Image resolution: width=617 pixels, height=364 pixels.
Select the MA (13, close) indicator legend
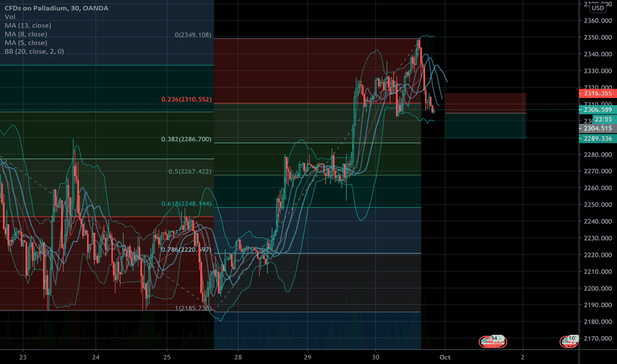(x=28, y=25)
